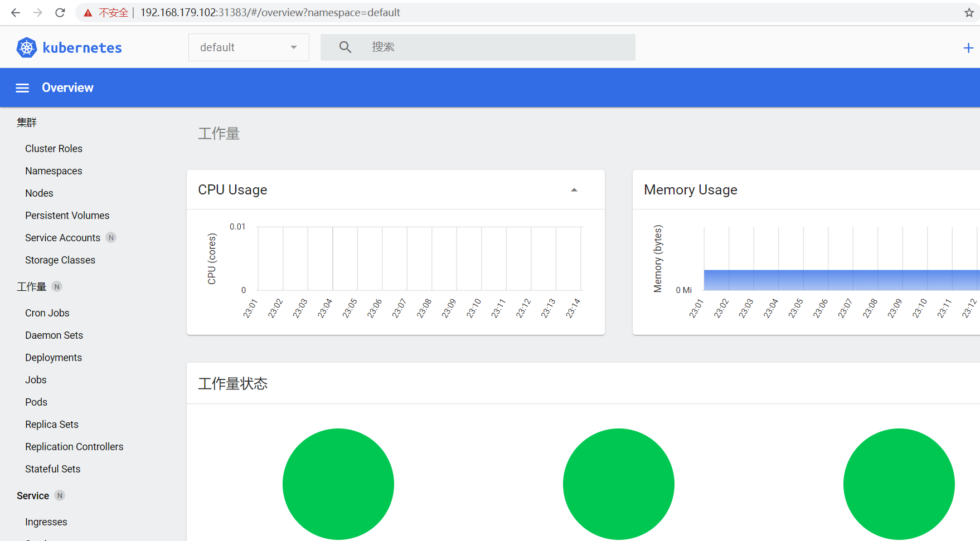Click the CPU (cores) axis label
The height and width of the screenshot is (541, 980).
point(212,259)
